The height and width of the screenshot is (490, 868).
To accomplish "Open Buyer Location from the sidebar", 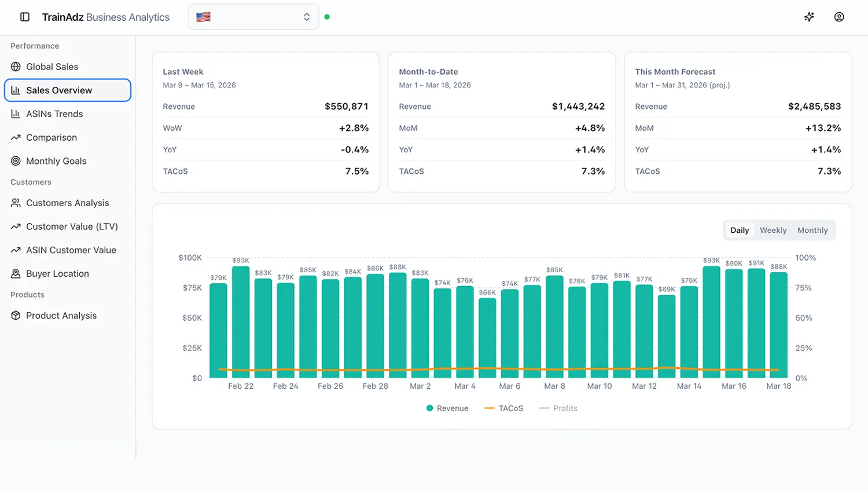I will (x=57, y=273).
